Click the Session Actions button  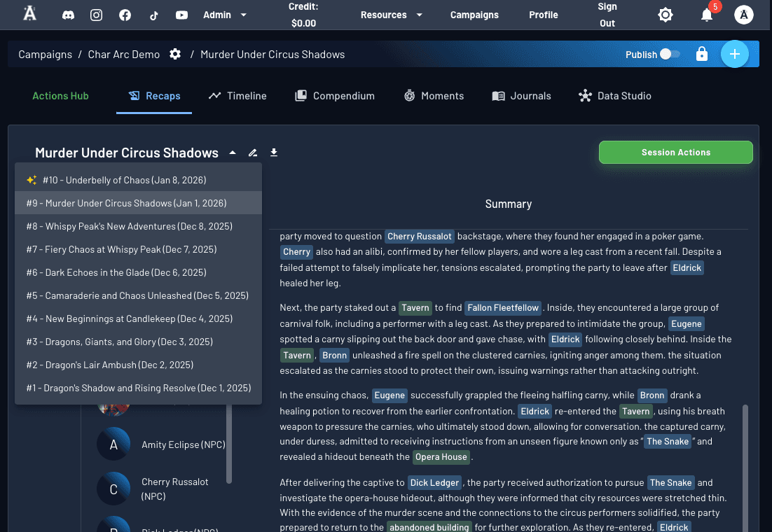pos(675,152)
